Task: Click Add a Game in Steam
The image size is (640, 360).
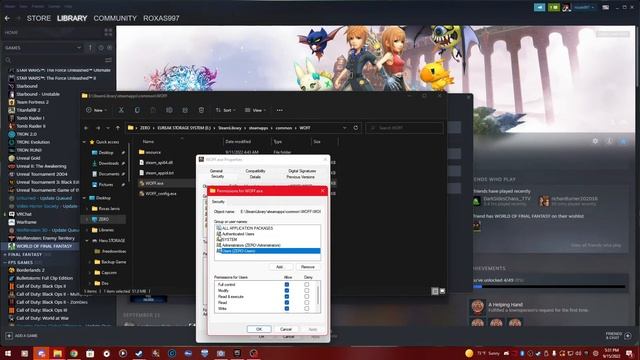Action: (x=22, y=336)
